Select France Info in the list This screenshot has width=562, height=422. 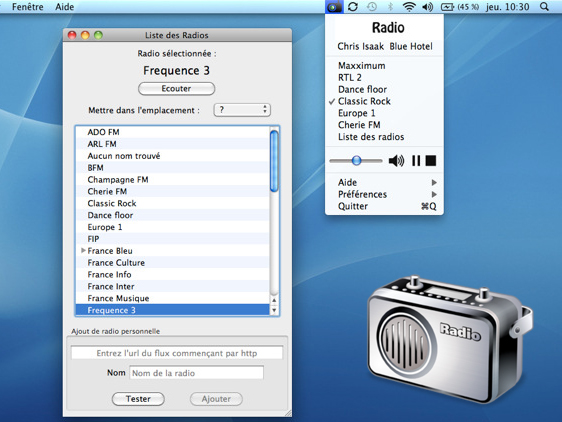tap(173, 274)
